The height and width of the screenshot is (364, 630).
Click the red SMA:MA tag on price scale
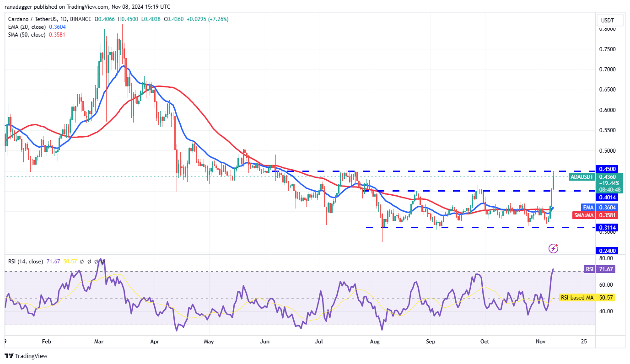(x=584, y=215)
